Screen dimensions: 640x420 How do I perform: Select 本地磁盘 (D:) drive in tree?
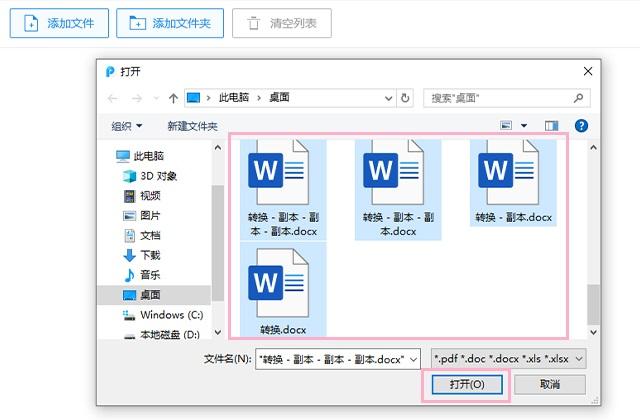click(x=161, y=335)
